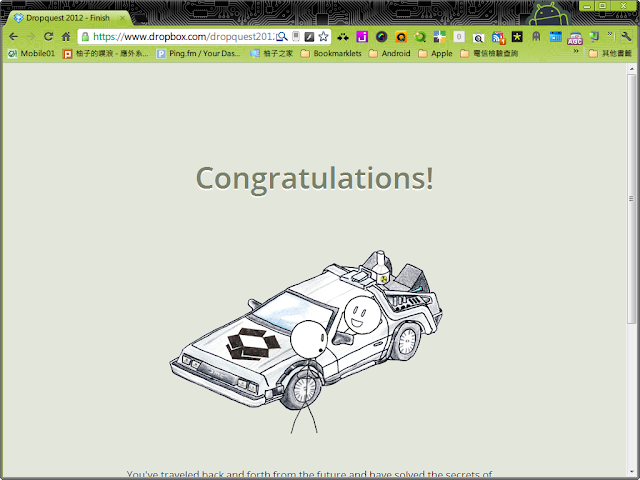
Task: Open the browser home page
Action: click(66, 37)
